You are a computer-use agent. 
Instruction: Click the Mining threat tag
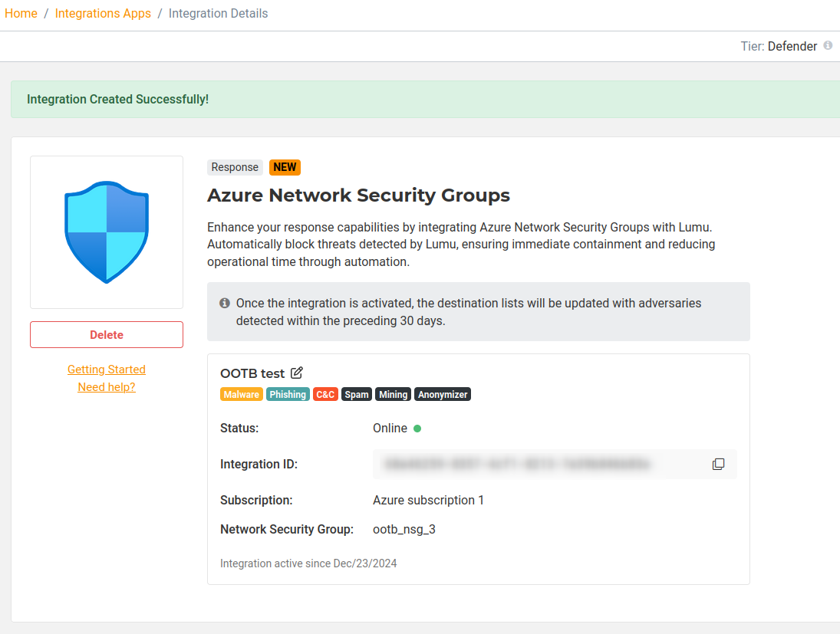point(393,395)
